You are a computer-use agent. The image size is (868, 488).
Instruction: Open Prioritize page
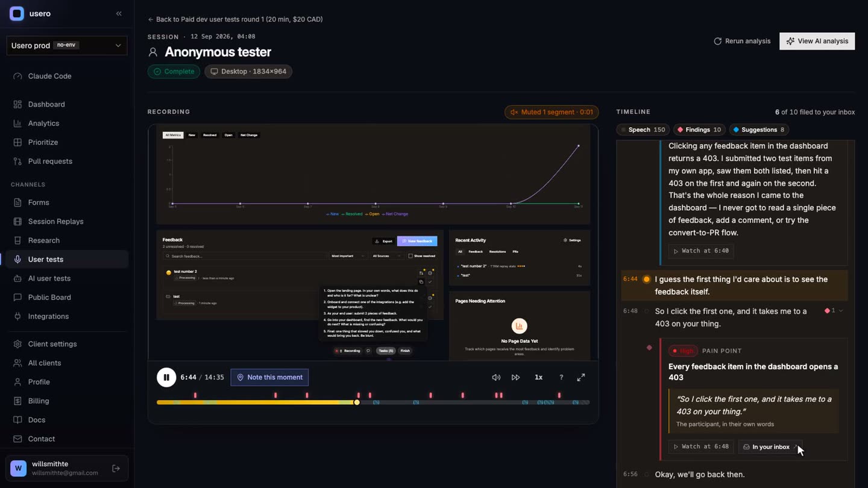pos(67,142)
